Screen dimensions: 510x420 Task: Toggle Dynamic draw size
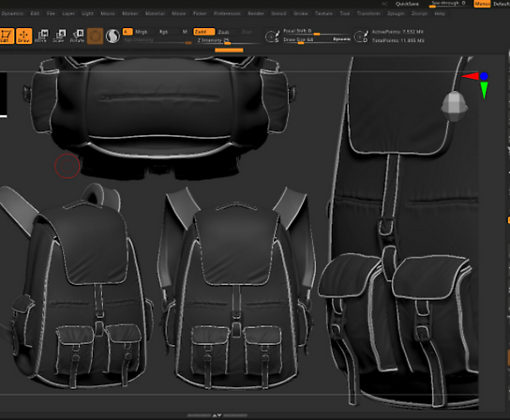341,39
